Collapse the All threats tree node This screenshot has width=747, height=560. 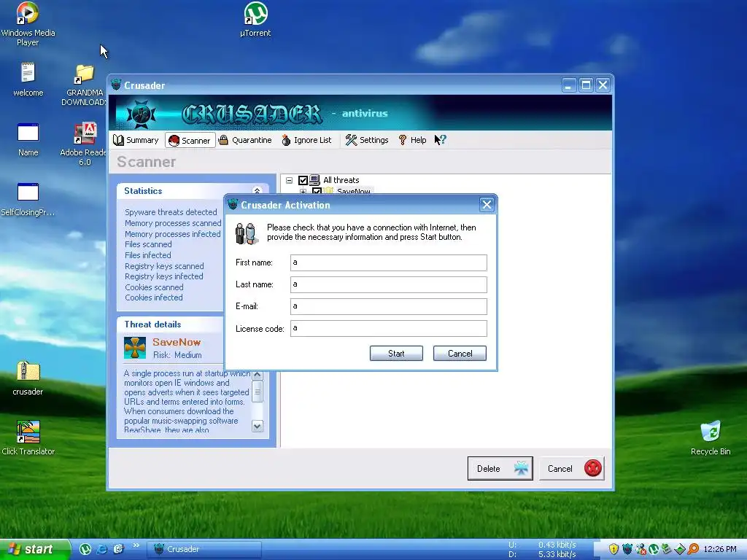coord(289,181)
